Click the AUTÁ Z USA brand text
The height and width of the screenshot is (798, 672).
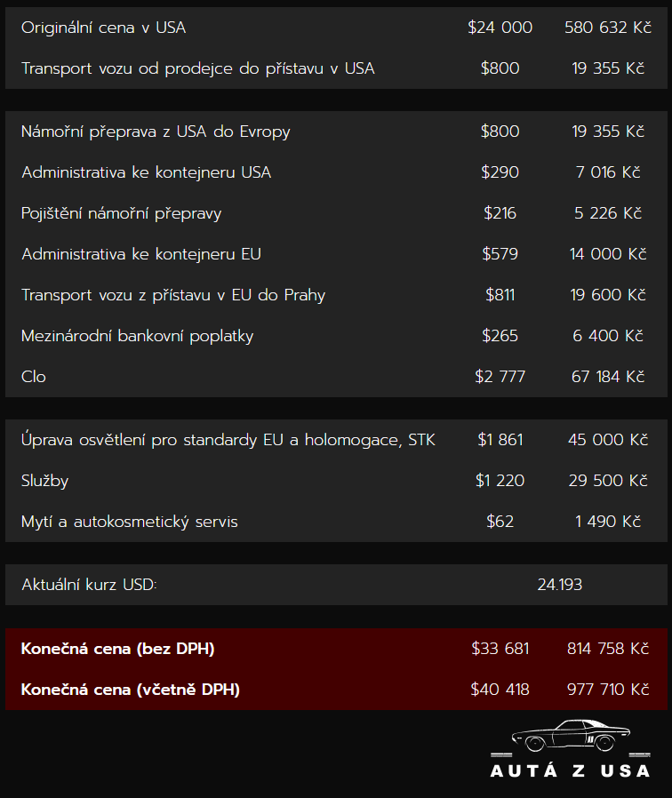pos(571,770)
